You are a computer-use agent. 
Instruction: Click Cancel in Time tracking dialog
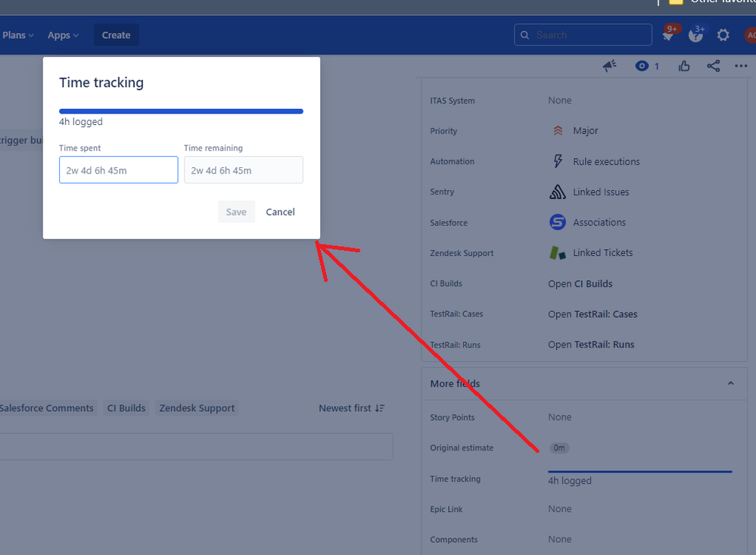click(x=280, y=212)
